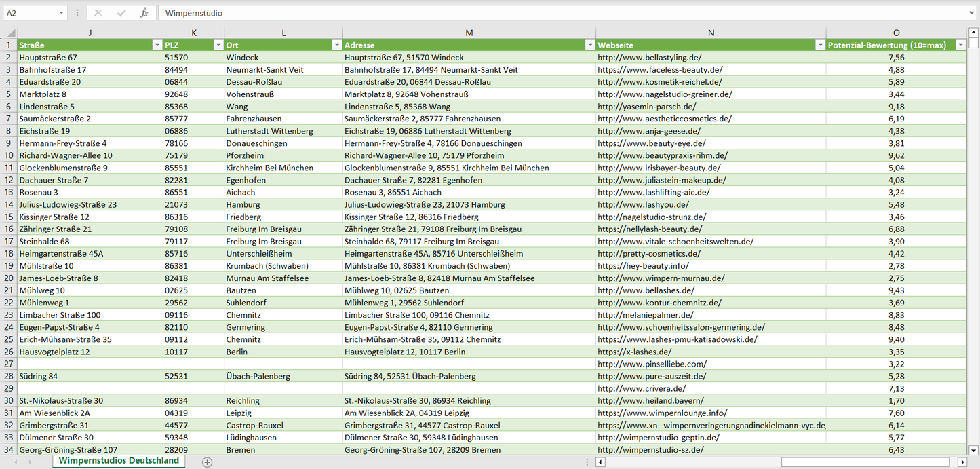The image size is (980, 469).
Task: Open Potenzial-Bewertung filter dropdown
Action: [960, 45]
